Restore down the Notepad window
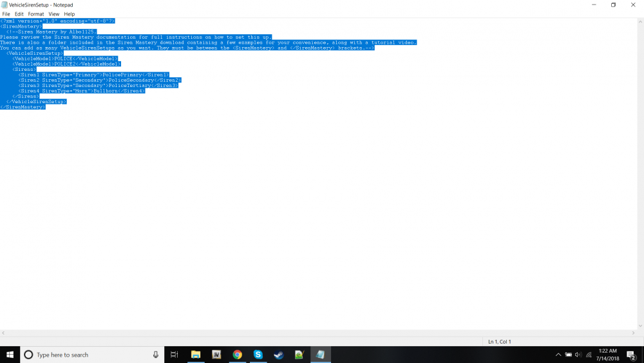This screenshot has width=644, height=363. [613, 5]
